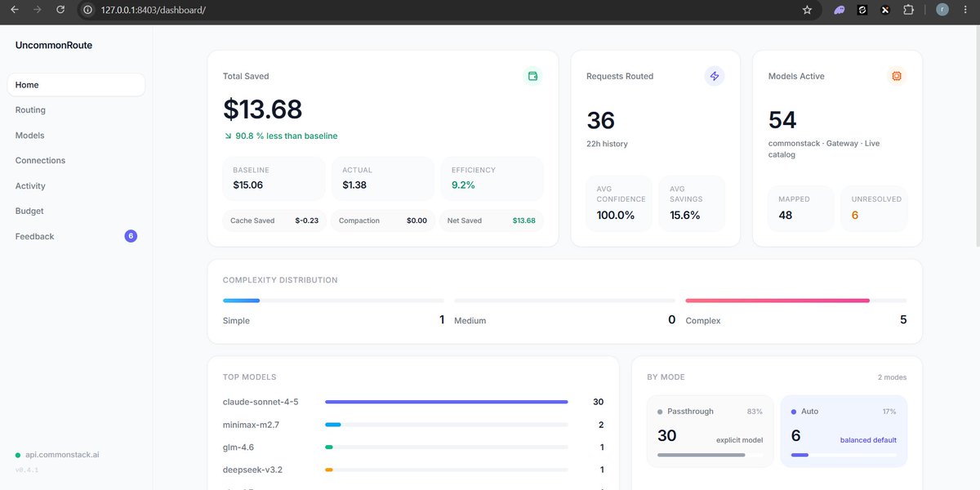The image size is (980, 490).
Task: Click the site info icon in address bar
Action: (x=88, y=10)
